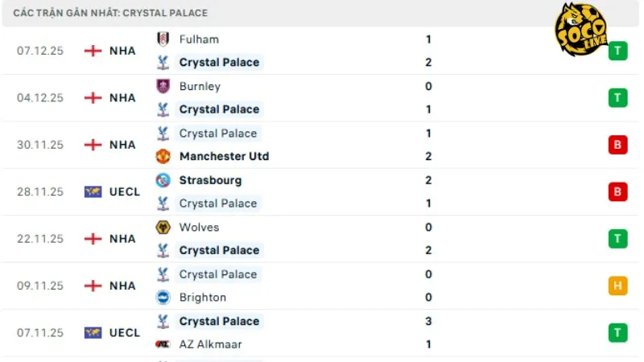Click the red B badge for Manchester Utd match
The height and width of the screenshot is (362, 644).
click(x=617, y=145)
